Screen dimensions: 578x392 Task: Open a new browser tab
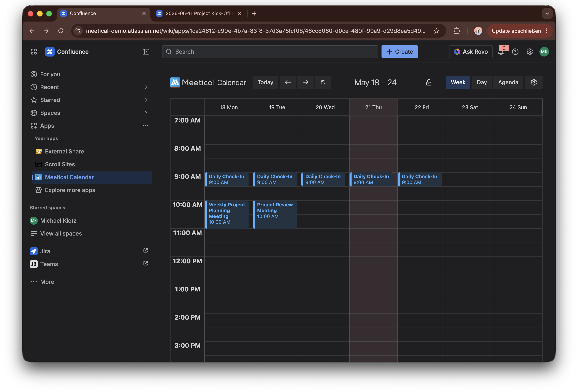click(254, 13)
